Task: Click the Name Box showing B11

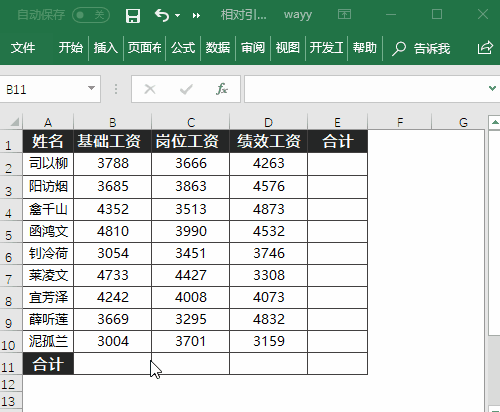Action: [x=43, y=89]
